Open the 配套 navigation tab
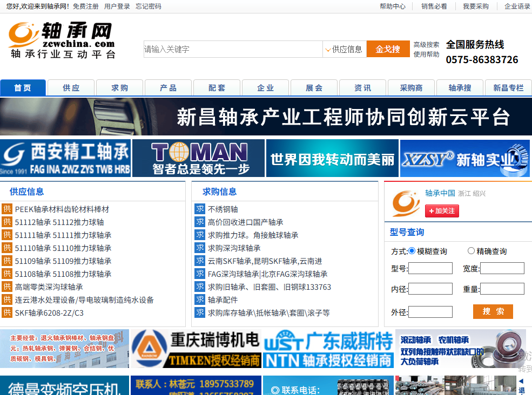The width and height of the screenshot is (532, 395). coord(217,88)
